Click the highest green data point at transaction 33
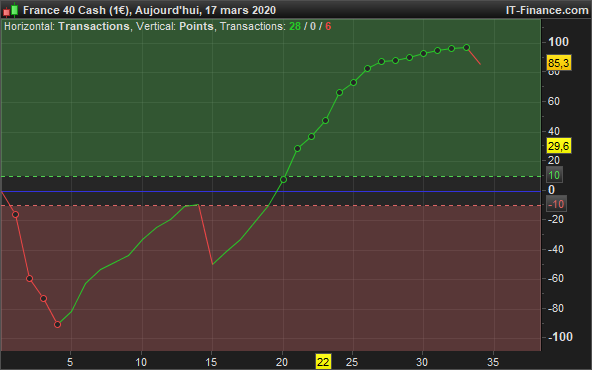 [466, 48]
